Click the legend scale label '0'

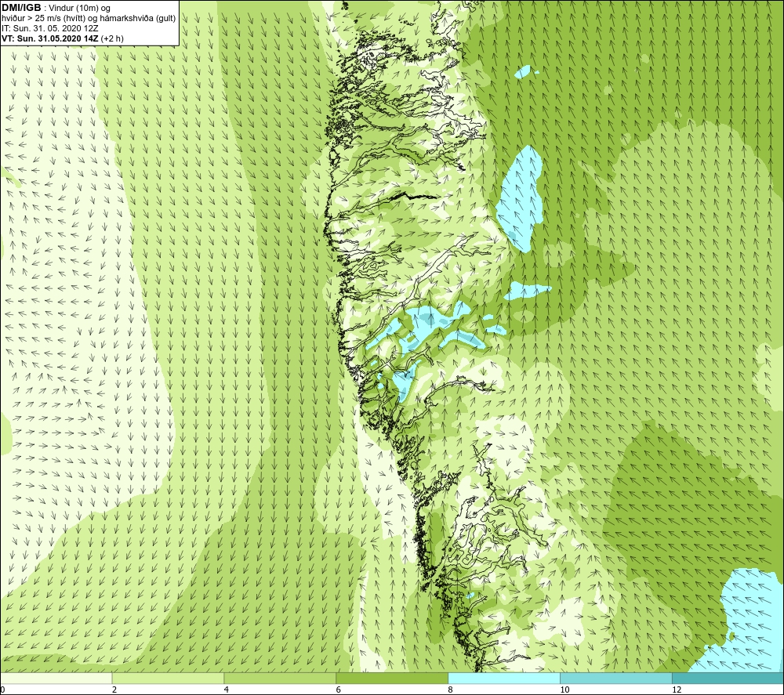(x=2, y=690)
